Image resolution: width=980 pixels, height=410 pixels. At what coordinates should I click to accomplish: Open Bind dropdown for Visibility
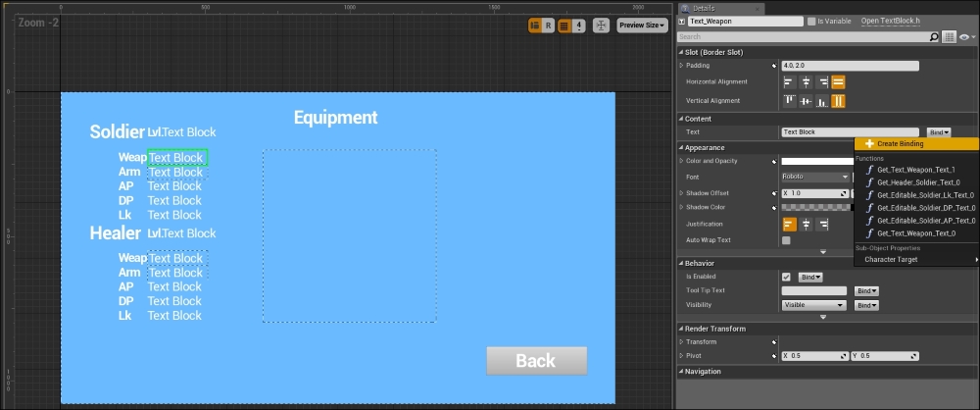867,305
